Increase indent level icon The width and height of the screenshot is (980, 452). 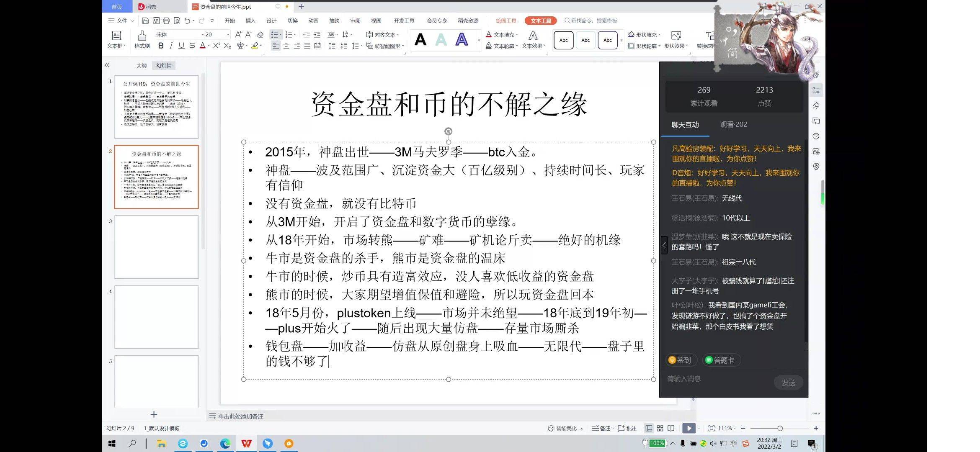click(317, 34)
